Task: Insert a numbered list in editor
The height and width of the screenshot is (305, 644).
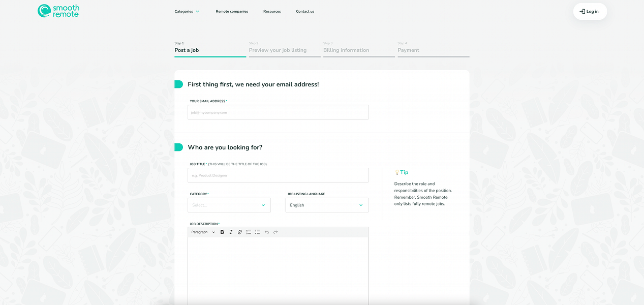Action: [249, 232]
